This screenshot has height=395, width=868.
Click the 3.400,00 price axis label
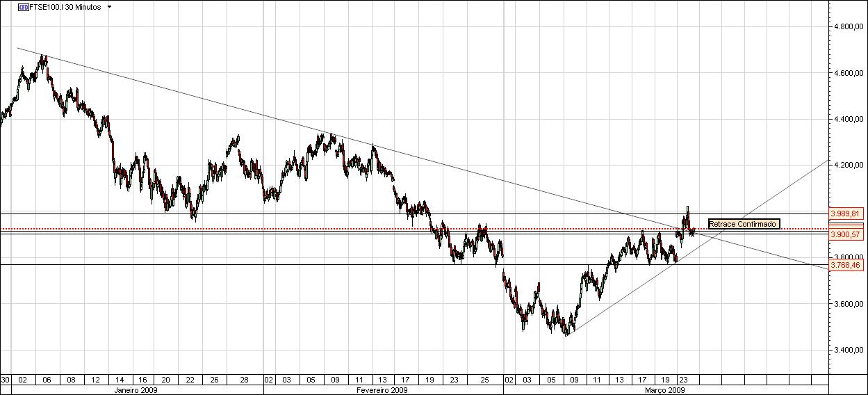(x=848, y=350)
